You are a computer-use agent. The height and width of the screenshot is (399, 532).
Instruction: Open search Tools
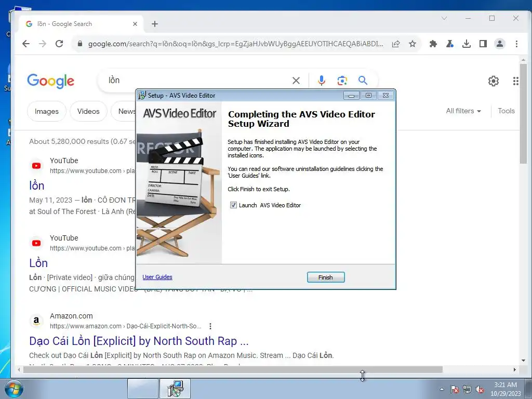[506, 111]
